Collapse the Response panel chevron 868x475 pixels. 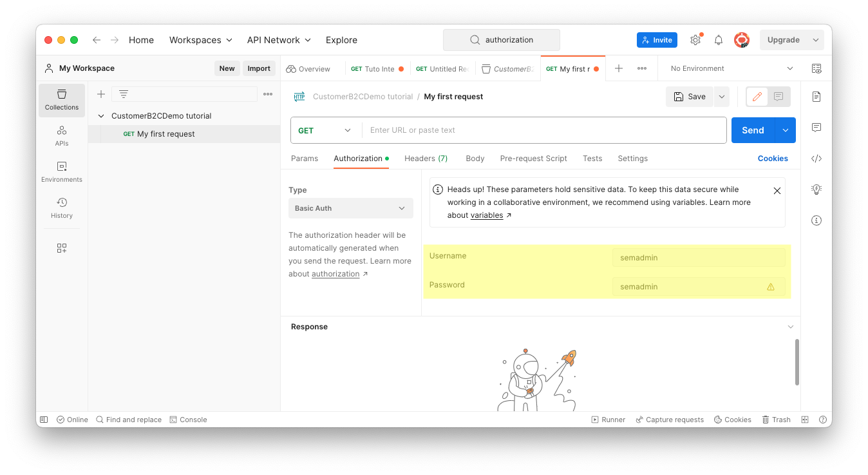(791, 327)
